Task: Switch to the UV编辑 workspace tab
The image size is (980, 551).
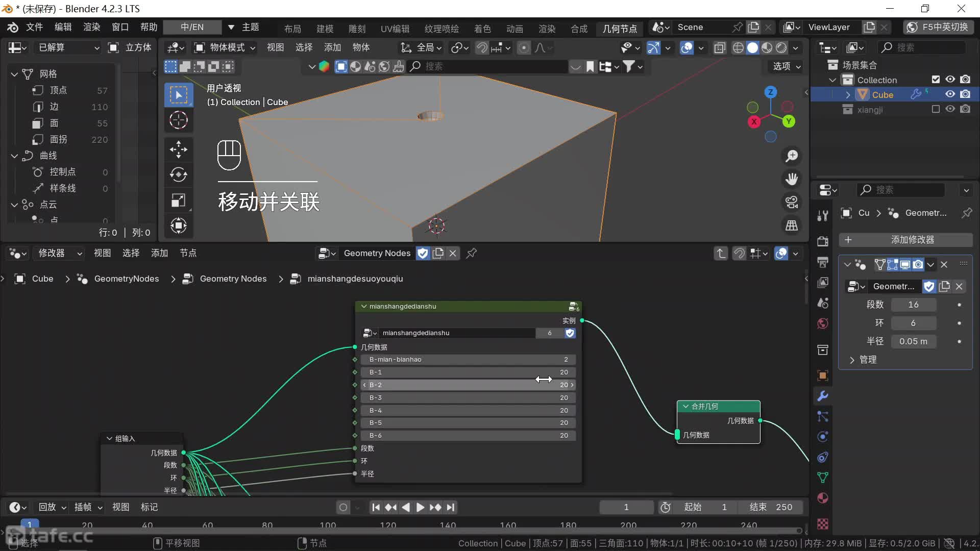Action: tap(395, 29)
